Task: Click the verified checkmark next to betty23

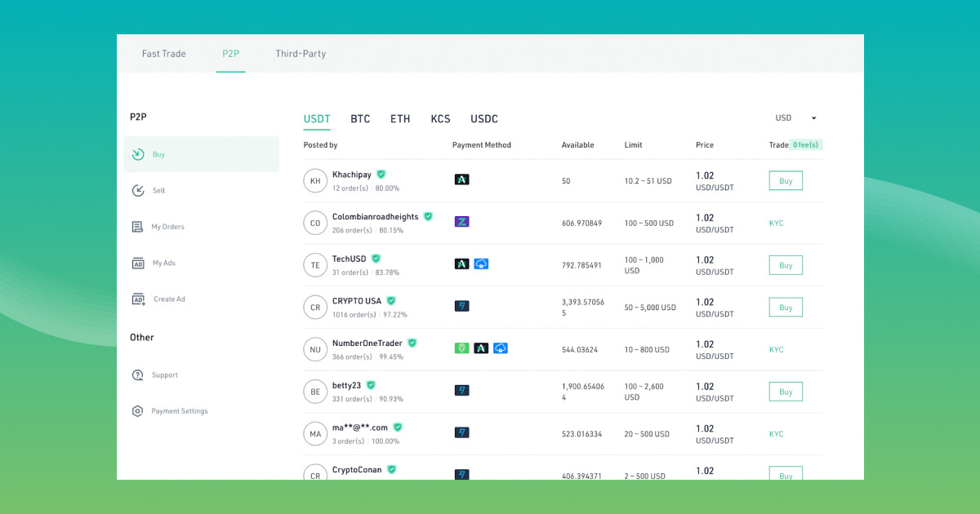Action: tap(370, 385)
